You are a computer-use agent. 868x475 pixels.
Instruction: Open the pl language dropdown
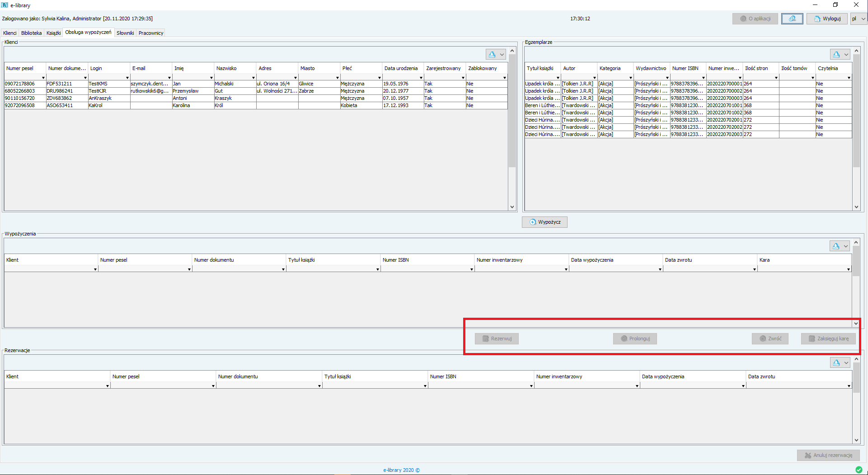[859, 19]
